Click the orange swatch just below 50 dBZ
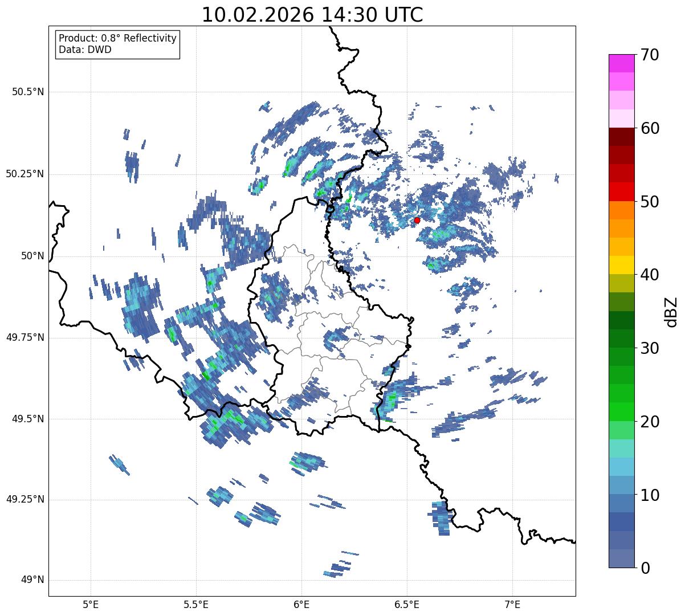 pos(621,210)
